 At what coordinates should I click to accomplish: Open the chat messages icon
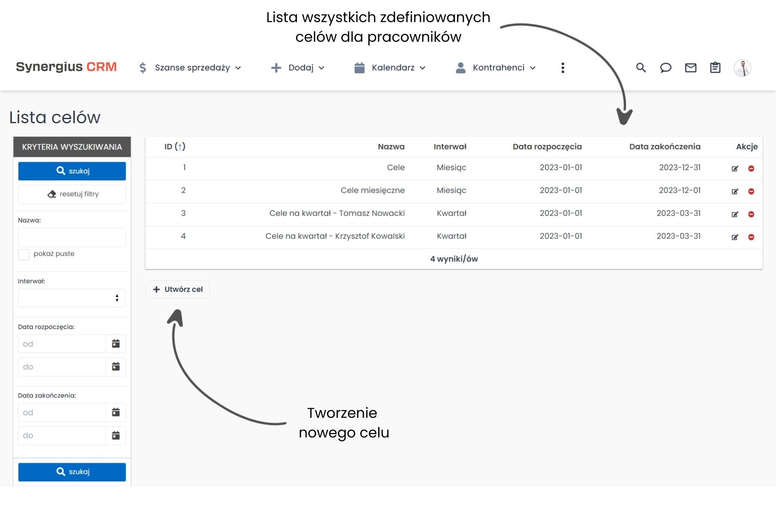(x=665, y=68)
